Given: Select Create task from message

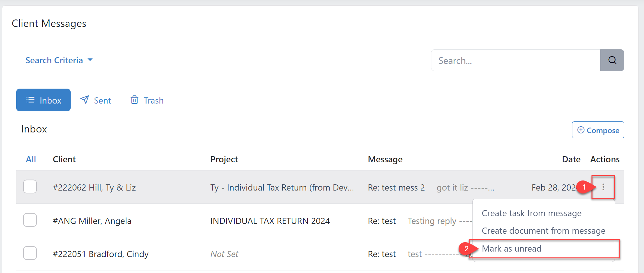Looking at the screenshot, I should (532, 213).
